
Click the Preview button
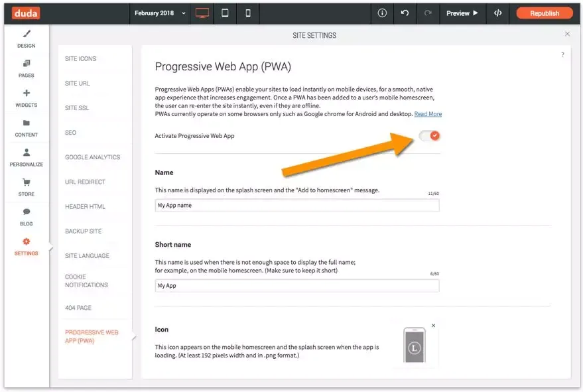click(x=462, y=13)
